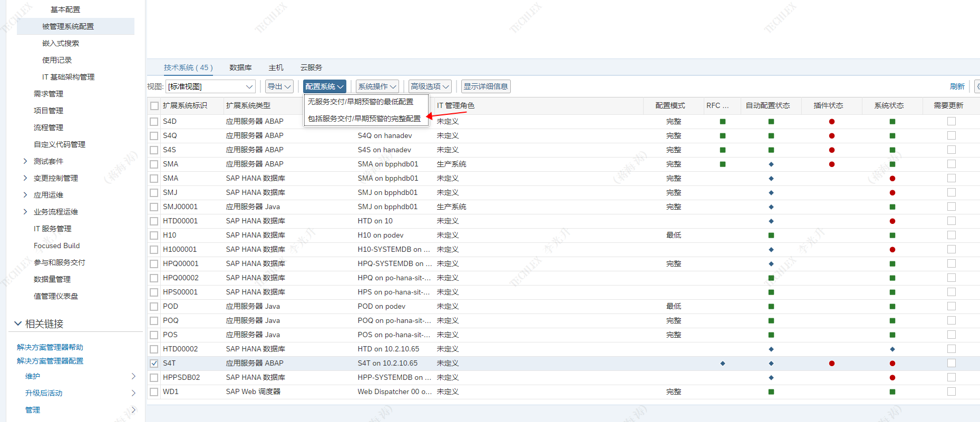Click H10 green auto-configuration status icon

(x=771, y=235)
